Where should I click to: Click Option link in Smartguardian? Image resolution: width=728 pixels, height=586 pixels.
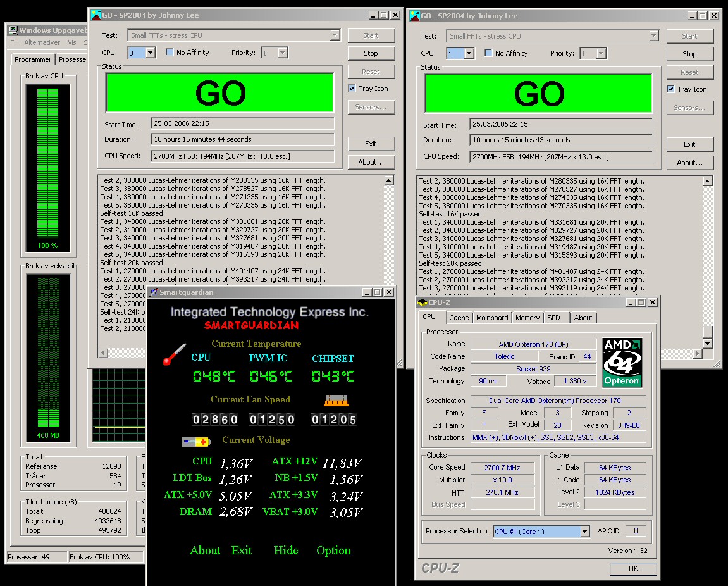pyautogui.click(x=333, y=551)
